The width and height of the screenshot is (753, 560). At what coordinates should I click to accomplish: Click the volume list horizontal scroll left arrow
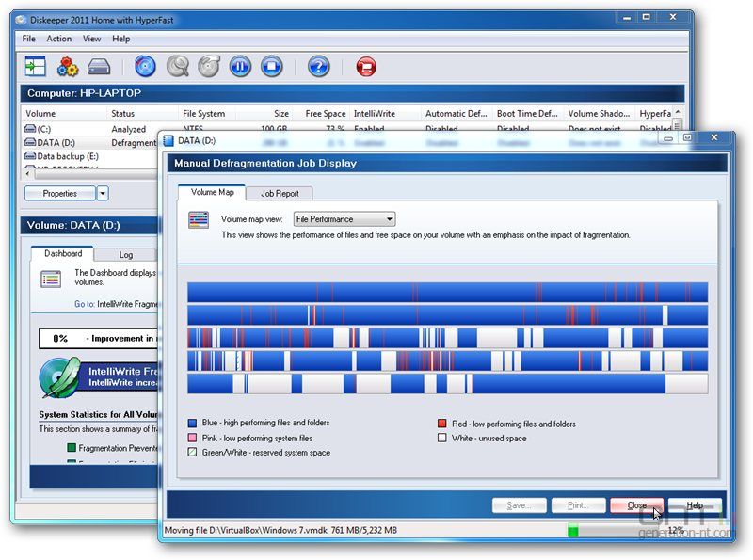27,173
